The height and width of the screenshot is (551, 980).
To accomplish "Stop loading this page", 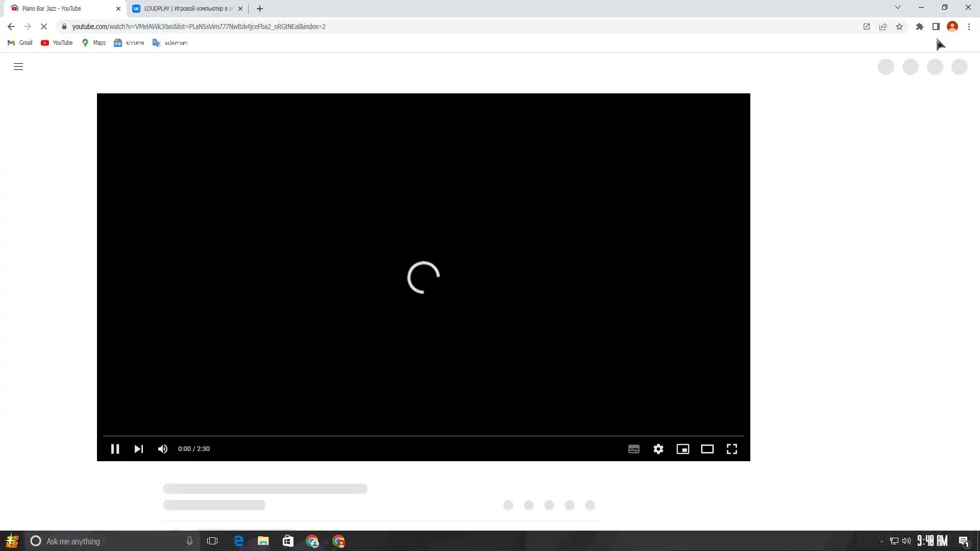I will pos(44,27).
